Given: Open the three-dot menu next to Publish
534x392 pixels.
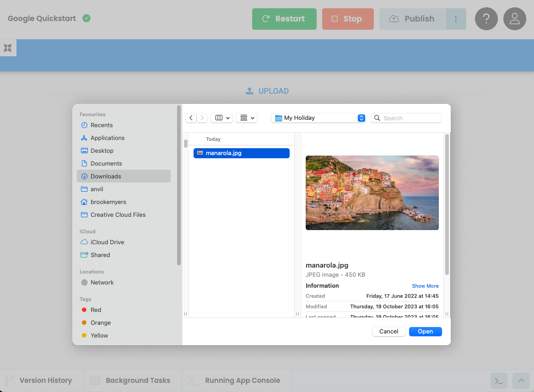Looking at the screenshot, I should point(457,19).
